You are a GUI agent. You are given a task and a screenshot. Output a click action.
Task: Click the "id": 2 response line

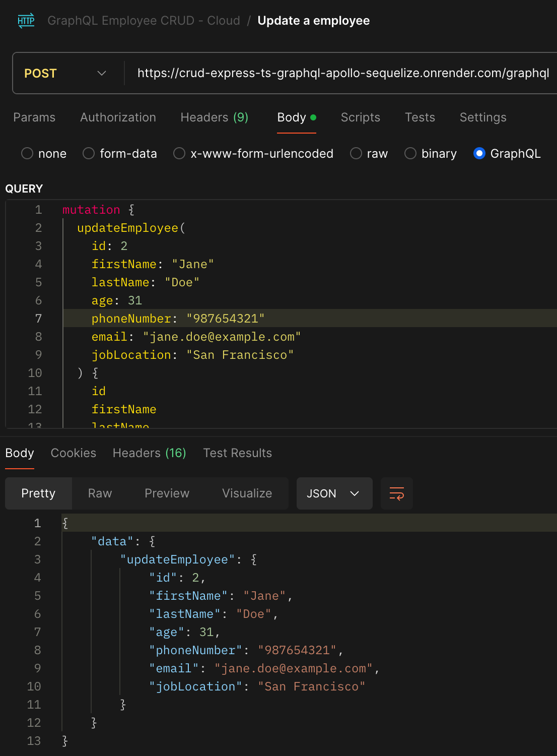pos(177,578)
